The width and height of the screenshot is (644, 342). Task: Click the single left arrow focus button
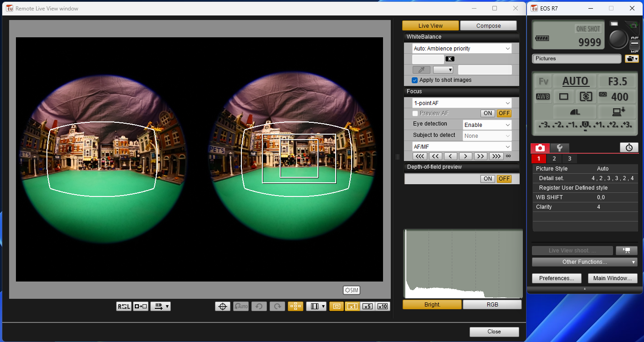point(450,156)
